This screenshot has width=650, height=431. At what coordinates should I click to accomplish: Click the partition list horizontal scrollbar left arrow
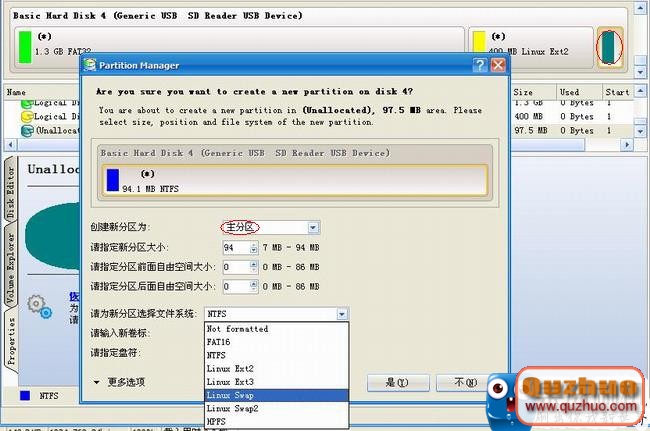(10, 145)
